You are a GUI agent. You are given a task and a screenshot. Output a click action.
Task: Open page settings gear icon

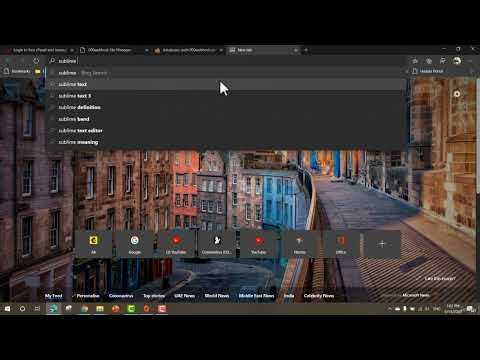click(x=457, y=94)
